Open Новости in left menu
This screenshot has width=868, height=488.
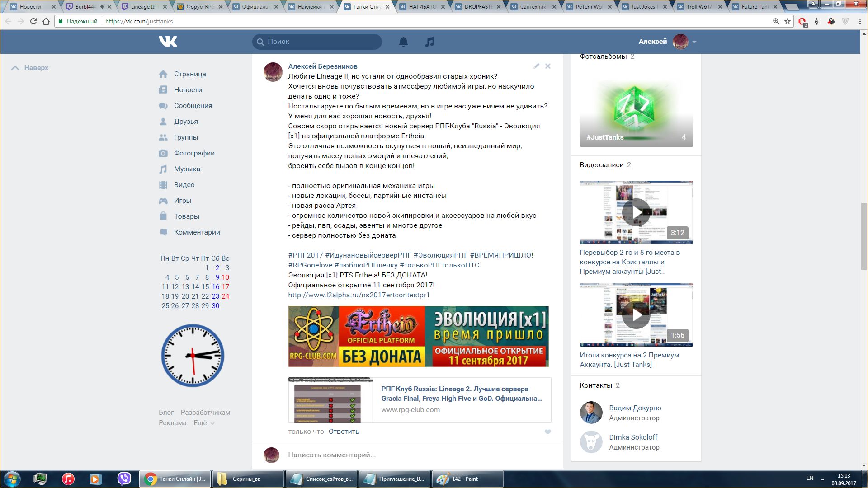point(188,90)
